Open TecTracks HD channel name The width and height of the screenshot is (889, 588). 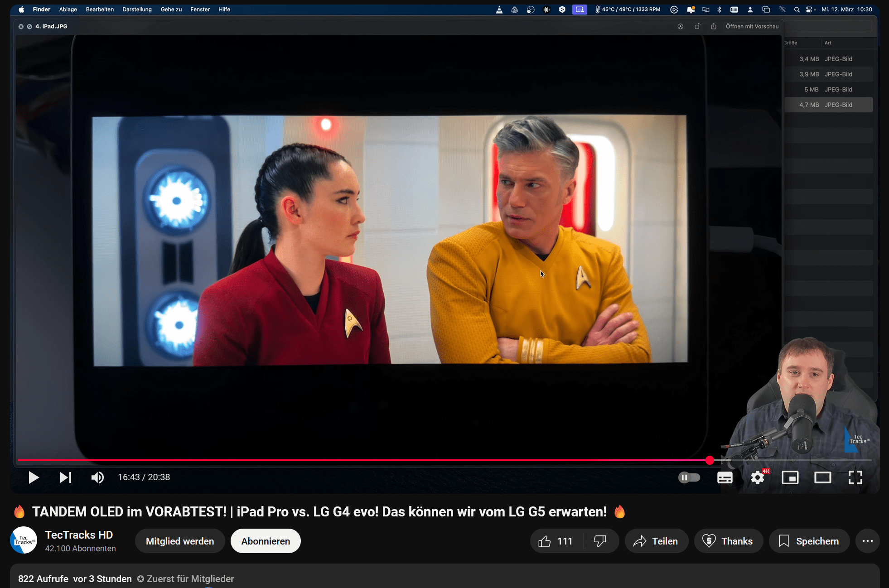coord(79,535)
